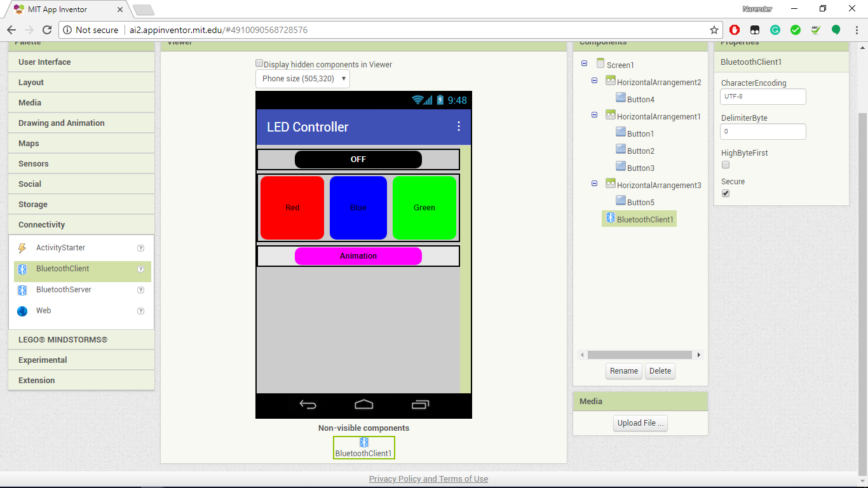The width and height of the screenshot is (868, 488).
Task: Open the Experimental palette category
Action: coord(81,360)
